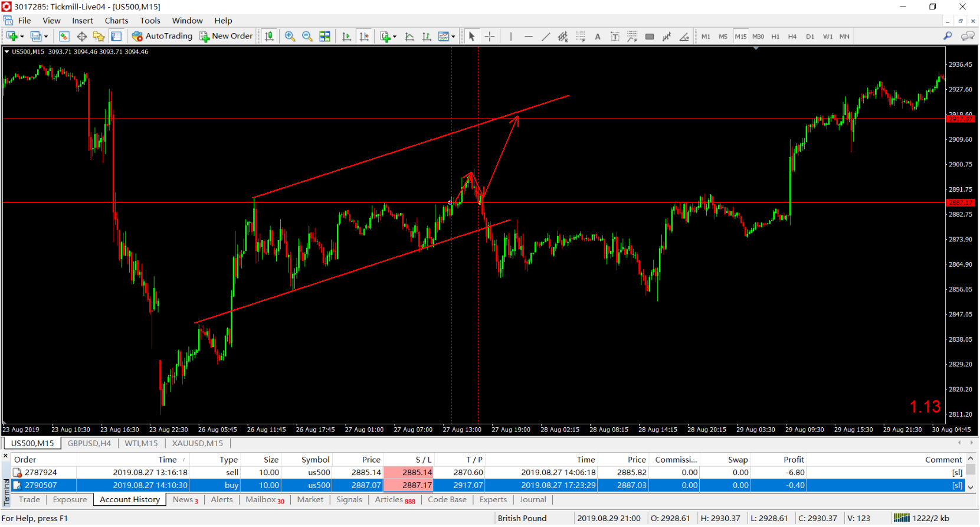Open the Data Window crosshair icon
The image size is (980, 527).
81,37
